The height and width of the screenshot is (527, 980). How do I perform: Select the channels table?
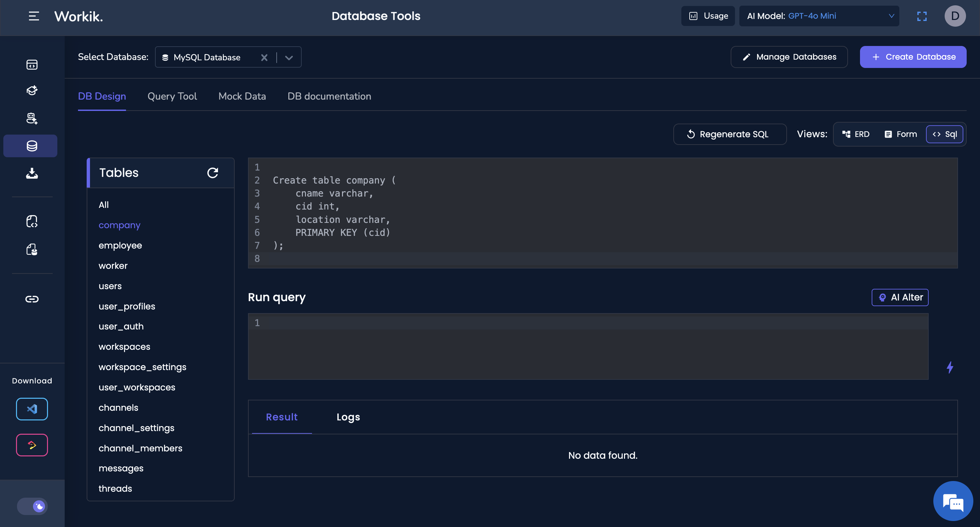coord(118,408)
